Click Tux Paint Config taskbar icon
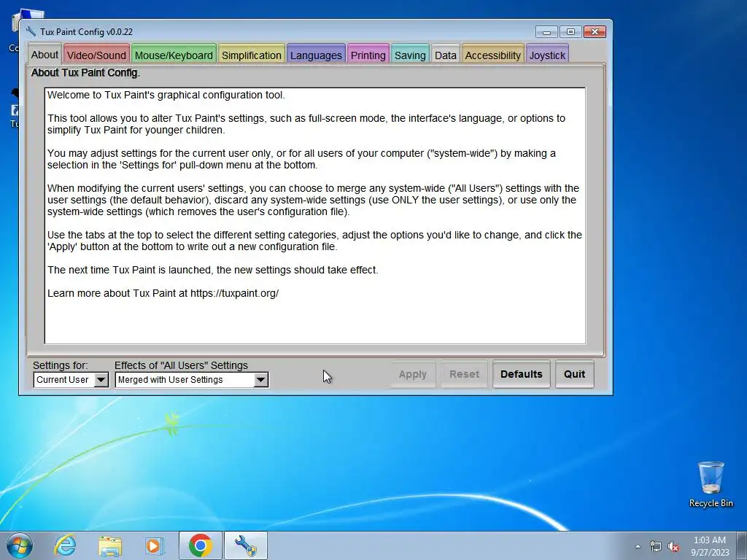 coord(246,545)
